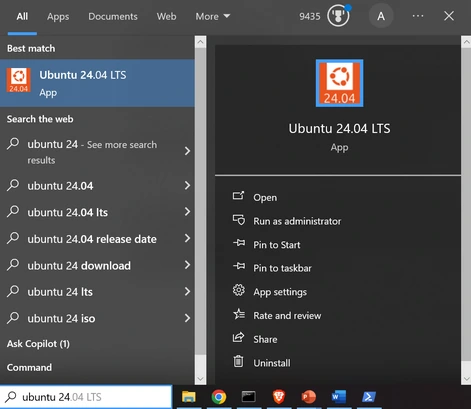The image size is (471, 409).
Task: Click the magnifier icon in the search box
Action: pyautogui.click(x=11, y=396)
